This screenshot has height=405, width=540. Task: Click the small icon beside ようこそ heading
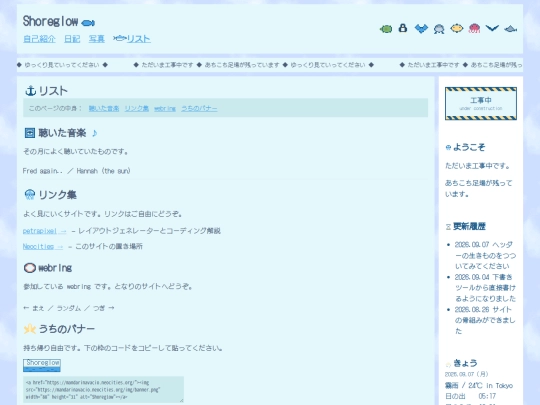448,148
